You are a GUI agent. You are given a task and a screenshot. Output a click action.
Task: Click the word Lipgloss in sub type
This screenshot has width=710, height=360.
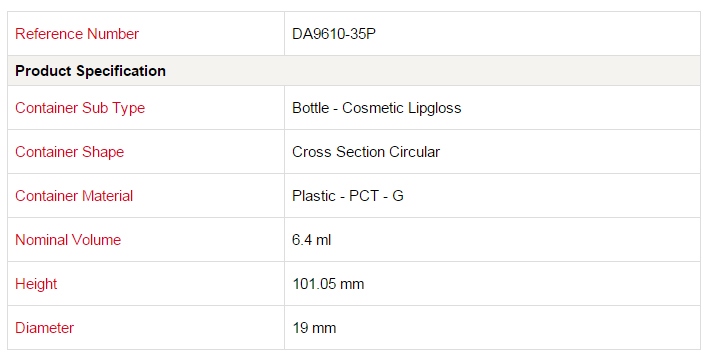click(435, 108)
